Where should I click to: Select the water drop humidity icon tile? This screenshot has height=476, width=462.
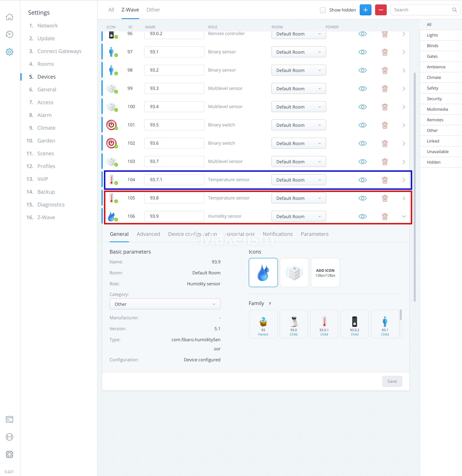pos(263,273)
